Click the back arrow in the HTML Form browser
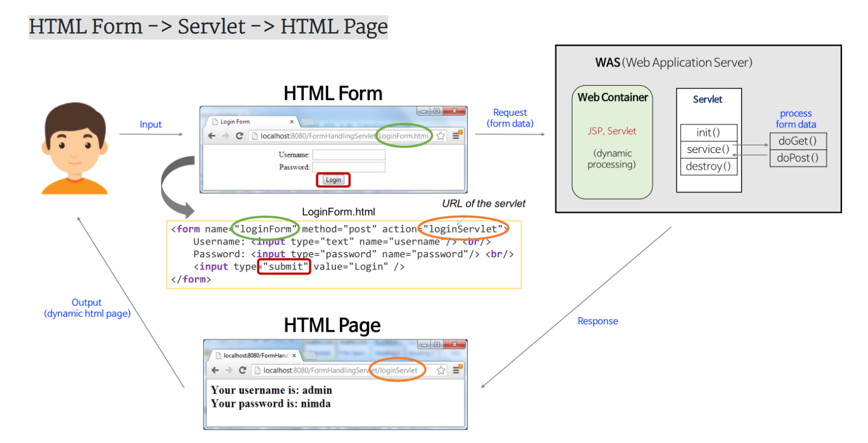The image size is (868, 443). (x=213, y=135)
